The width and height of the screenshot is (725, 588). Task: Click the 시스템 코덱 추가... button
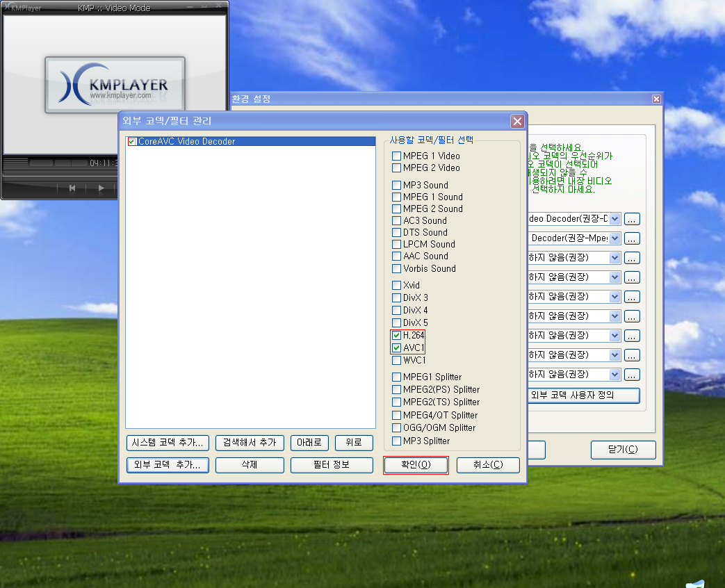pyautogui.click(x=168, y=443)
